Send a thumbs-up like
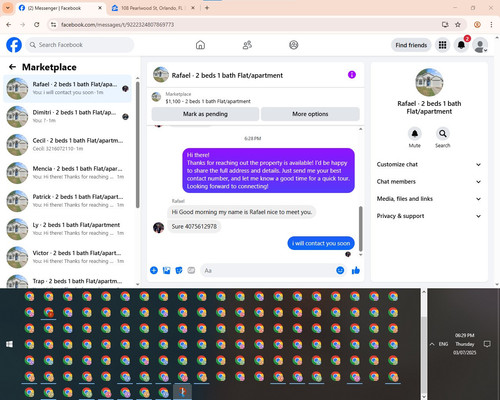 356,270
